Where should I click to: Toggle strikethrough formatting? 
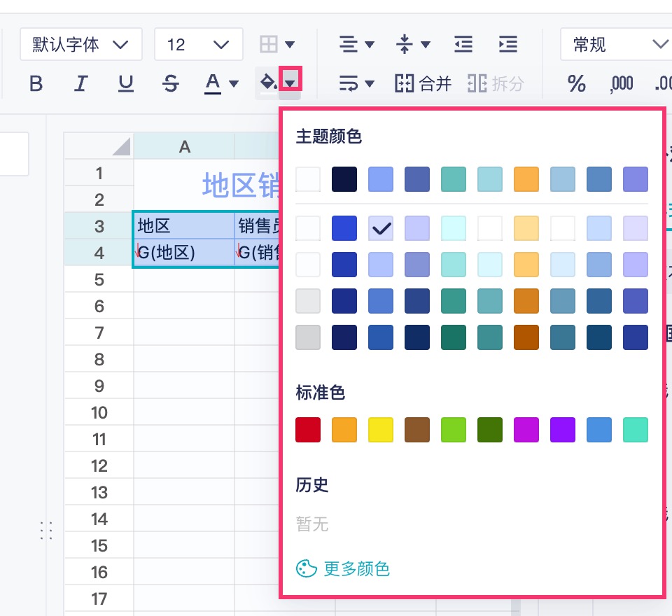point(171,83)
